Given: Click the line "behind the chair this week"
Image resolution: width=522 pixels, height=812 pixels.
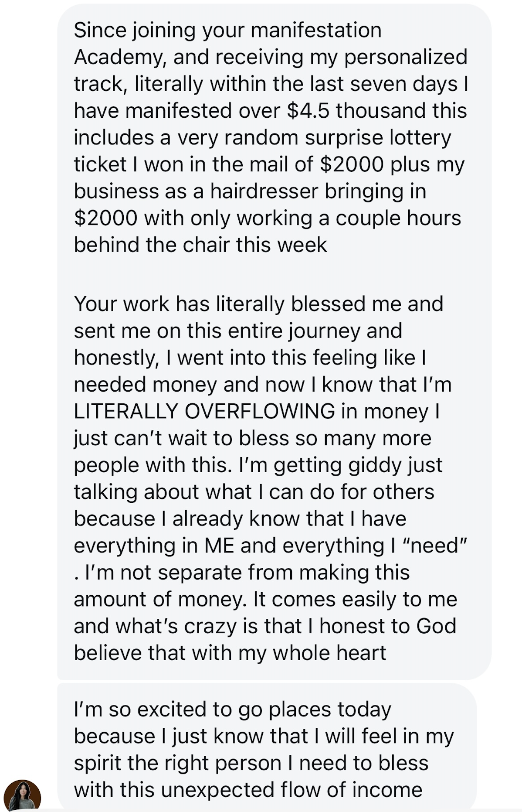Looking at the screenshot, I should pos(200,245).
